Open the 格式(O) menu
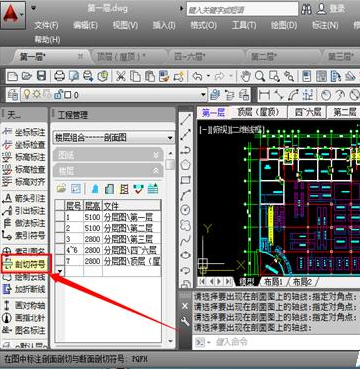 [203, 25]
